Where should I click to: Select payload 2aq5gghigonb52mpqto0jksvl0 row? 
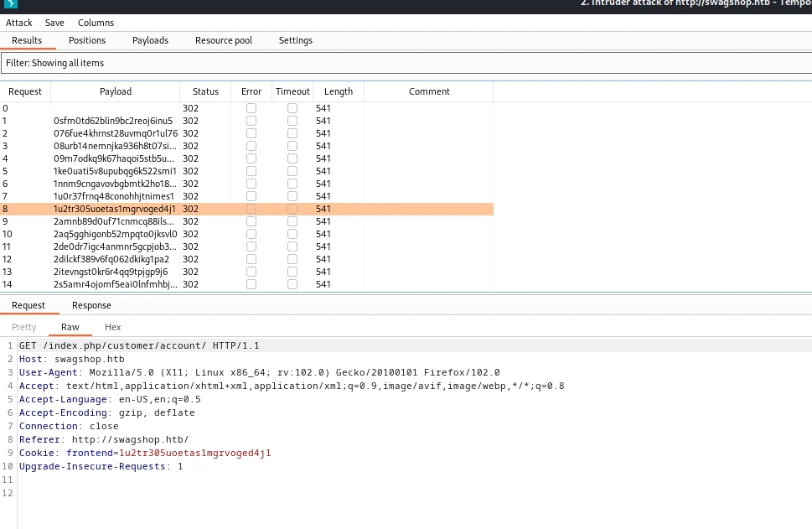click(246, 234)
